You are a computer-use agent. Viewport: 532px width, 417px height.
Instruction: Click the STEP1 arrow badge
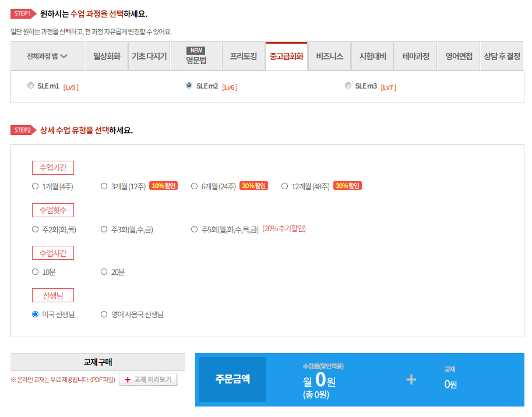pyautogui.click(x=23, y=13)
